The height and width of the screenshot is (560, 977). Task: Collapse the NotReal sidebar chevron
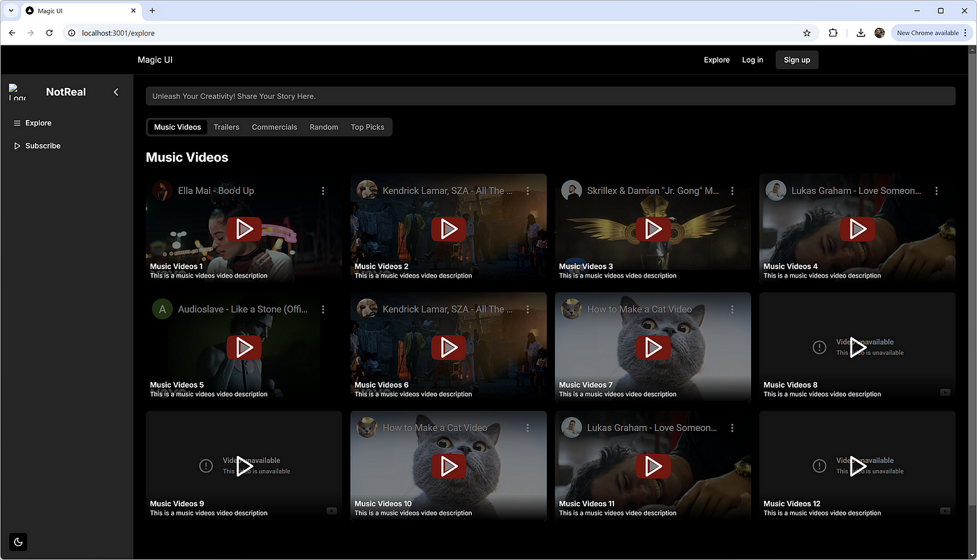tap(116, 92)
